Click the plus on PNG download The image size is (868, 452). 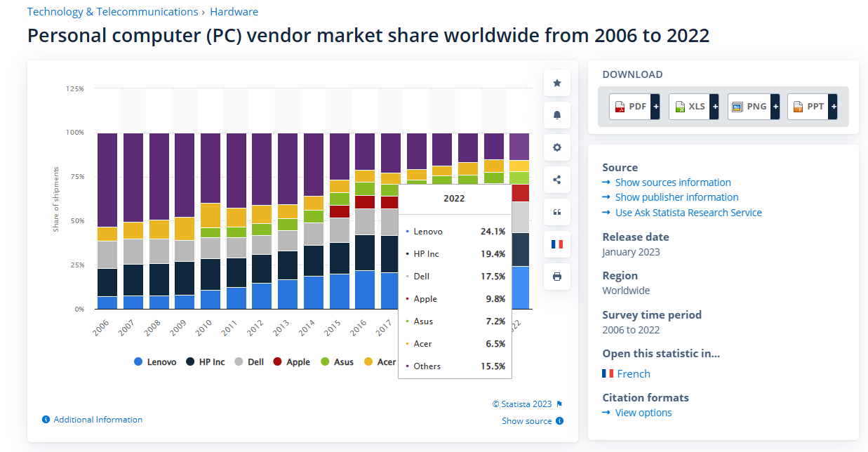coord(775,107)
